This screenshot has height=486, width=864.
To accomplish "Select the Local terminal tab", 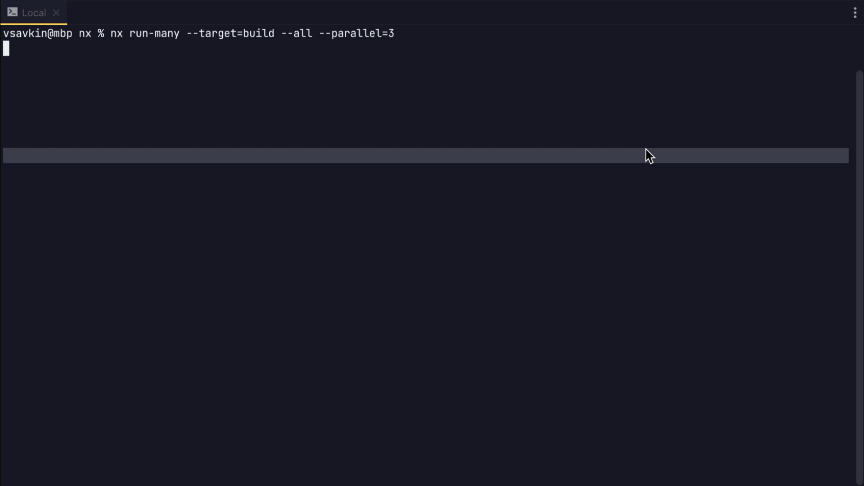I will coord(34,13).
